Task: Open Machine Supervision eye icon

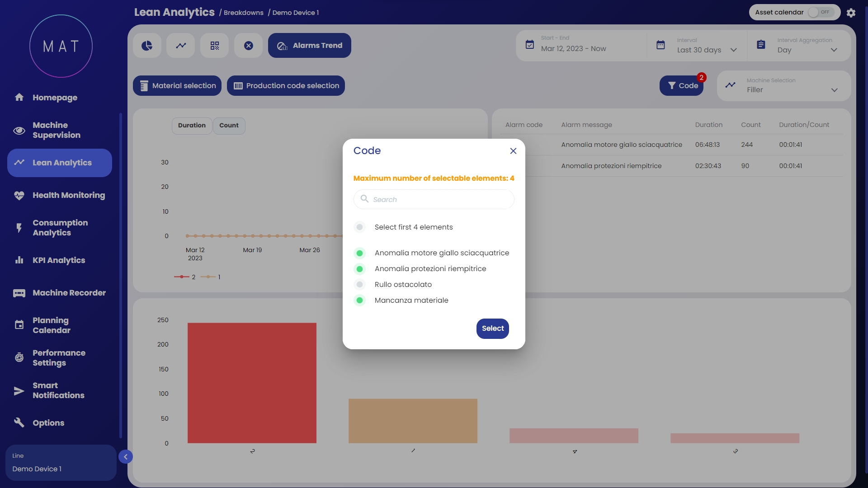Action: (x=19, y=131)
